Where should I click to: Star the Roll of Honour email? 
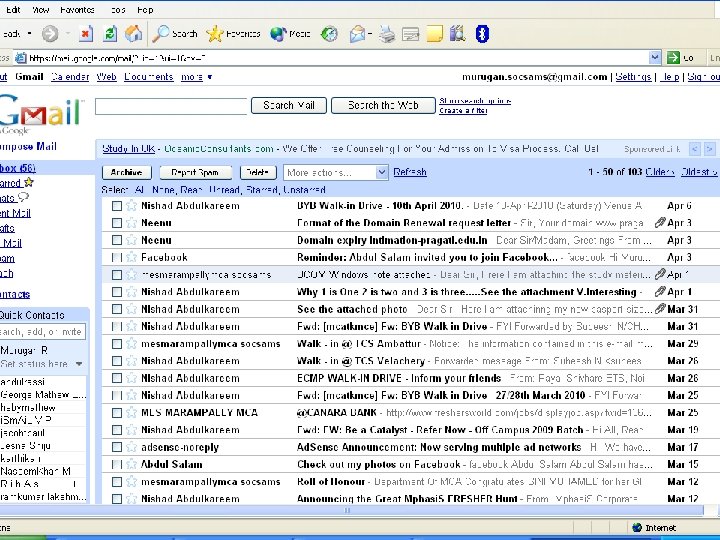[x=131, y=481]
